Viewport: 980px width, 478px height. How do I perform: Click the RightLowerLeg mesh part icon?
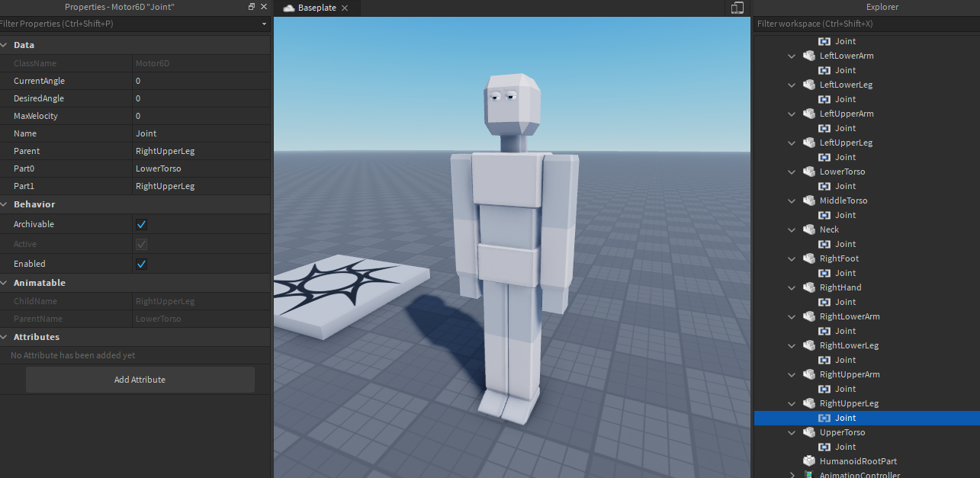click(x=809, y=345)
